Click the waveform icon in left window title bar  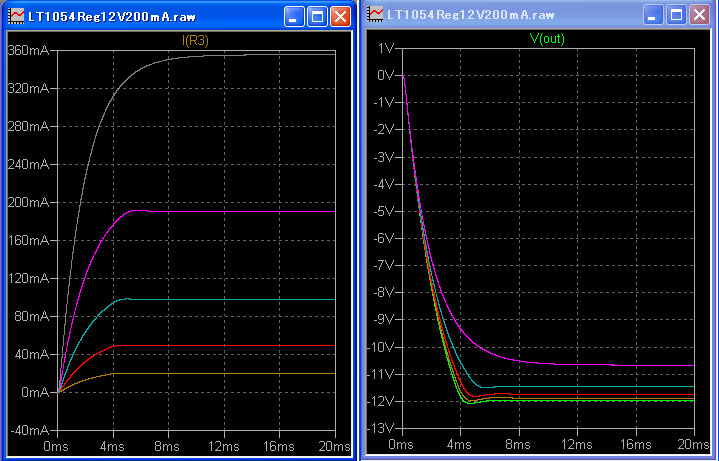16,16
